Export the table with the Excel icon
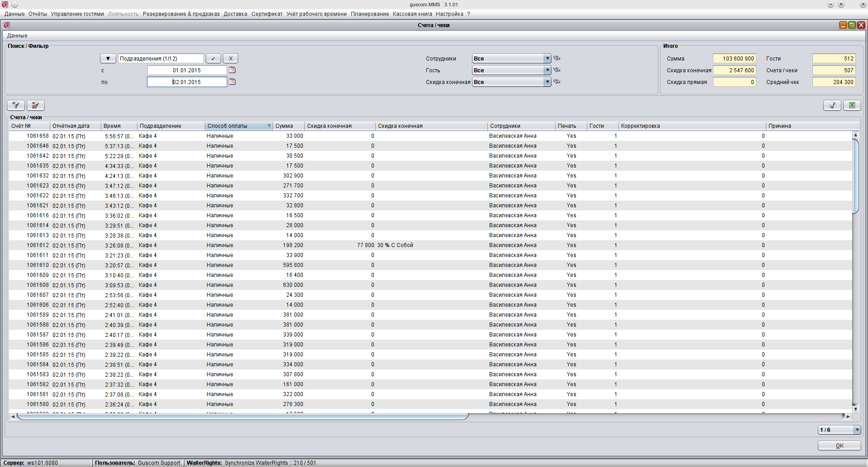868x467 pixels. 852,105
